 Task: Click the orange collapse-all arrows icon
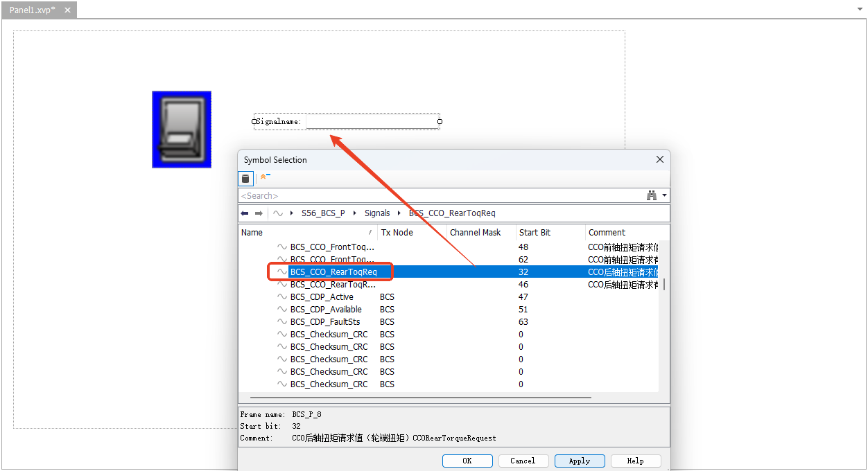tap(265, 178)
